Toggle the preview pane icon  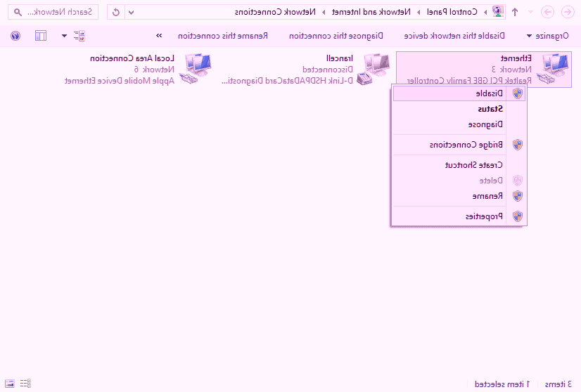coord(40,35)
